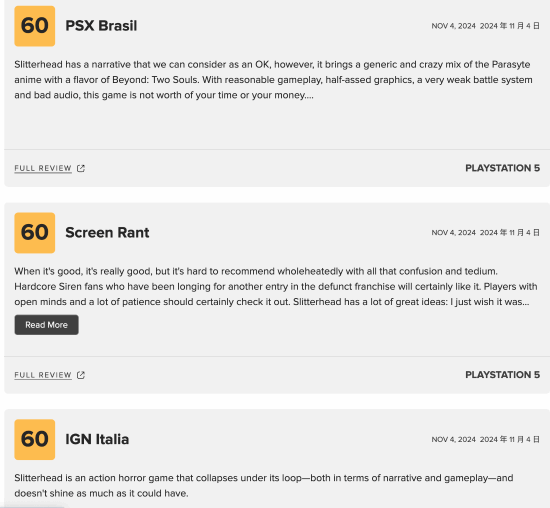The image size is (550, 508).
Task: Open the PSX Brasil full review link
Action: pyautogui.click(x=43, y=168)
